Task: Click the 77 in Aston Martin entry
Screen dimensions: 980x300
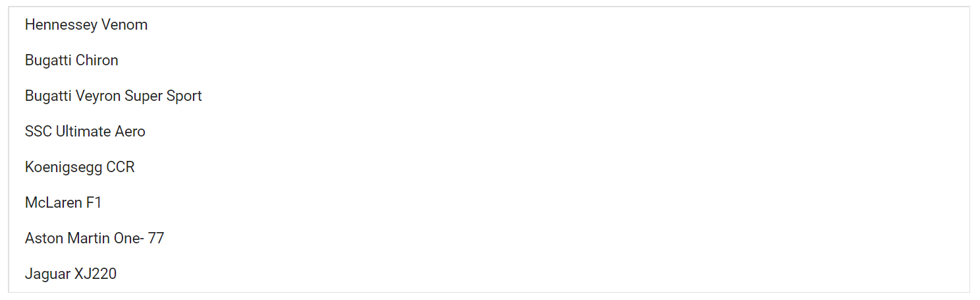Action: 156,239
